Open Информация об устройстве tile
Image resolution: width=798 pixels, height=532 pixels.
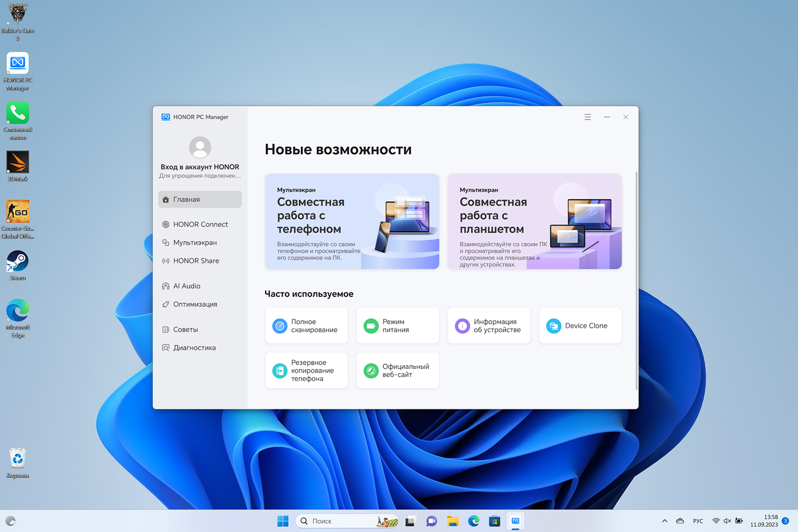pos(489,326)
